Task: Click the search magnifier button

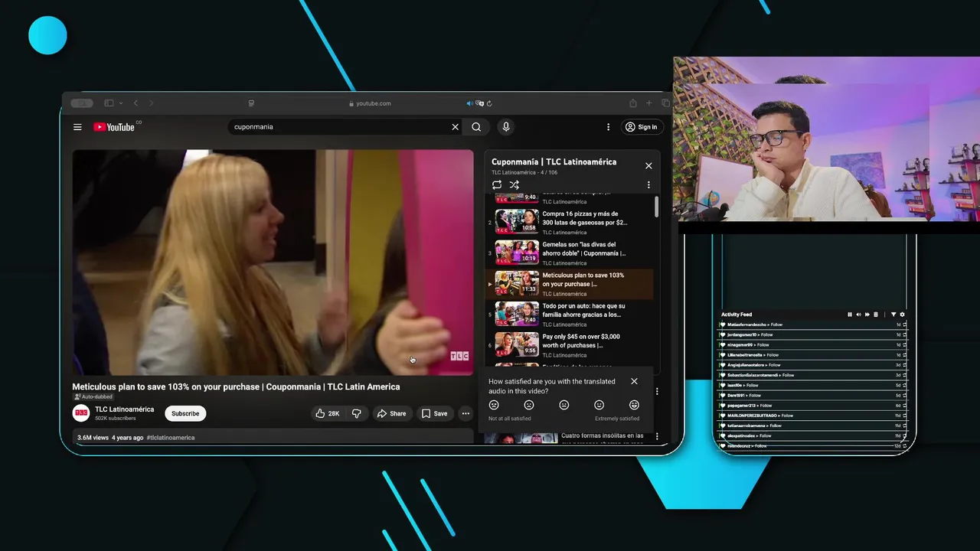Action: 476,127
